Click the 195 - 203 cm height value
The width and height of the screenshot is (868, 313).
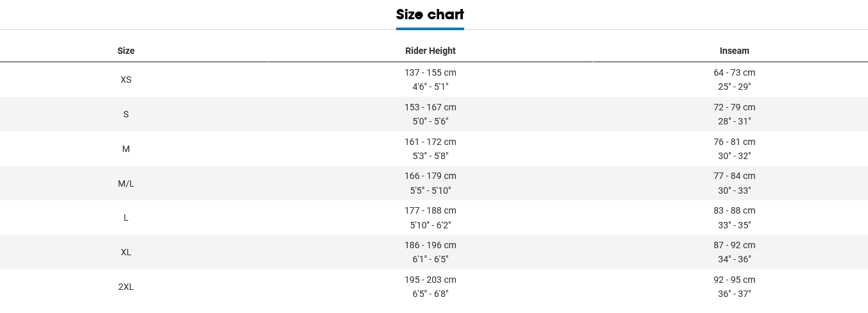click(x=430, y=280)
